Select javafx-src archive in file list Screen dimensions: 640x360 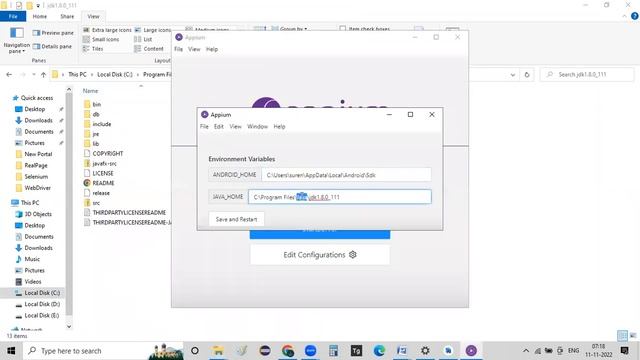100,163
